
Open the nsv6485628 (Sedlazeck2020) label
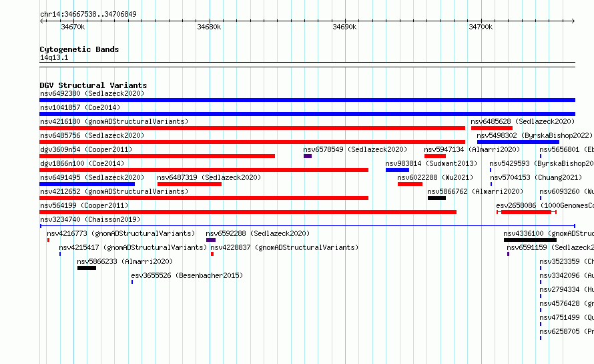[523, 121]
